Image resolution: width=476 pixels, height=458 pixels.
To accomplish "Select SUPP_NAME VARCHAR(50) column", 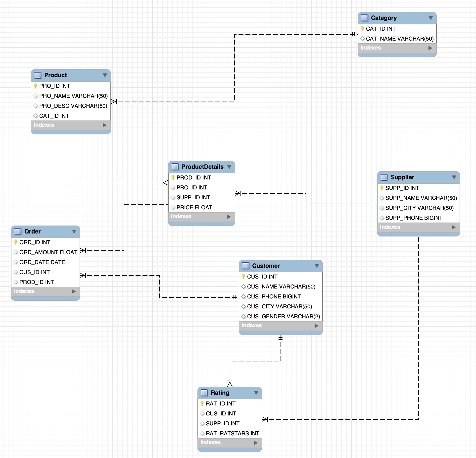I will [x=419, y=198].
